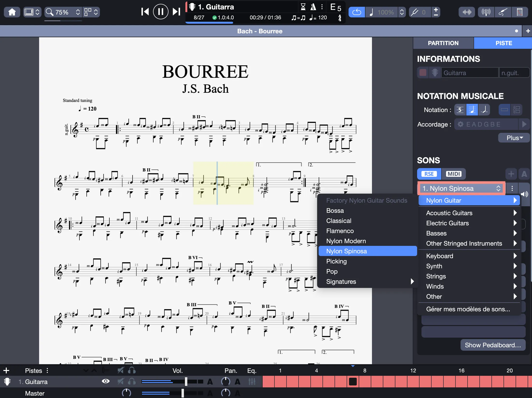
Task: Open the 75% zoom level stepper
Action: click(x=78, y=12)
